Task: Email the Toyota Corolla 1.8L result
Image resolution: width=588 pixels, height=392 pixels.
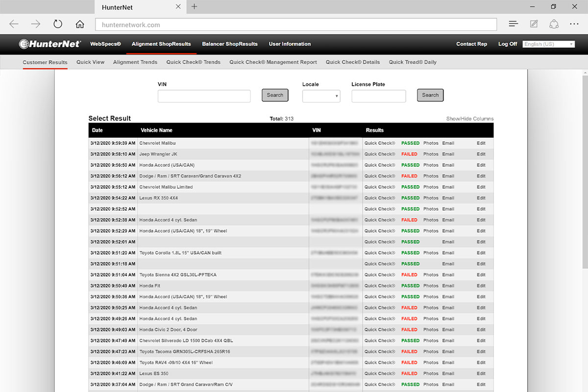Action: point(448,253)
